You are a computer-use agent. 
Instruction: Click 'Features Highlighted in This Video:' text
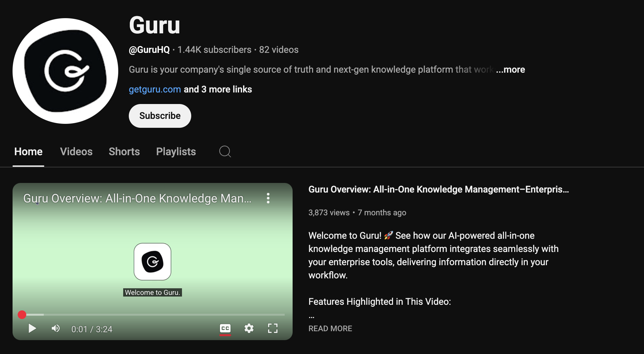coord(380,302)
